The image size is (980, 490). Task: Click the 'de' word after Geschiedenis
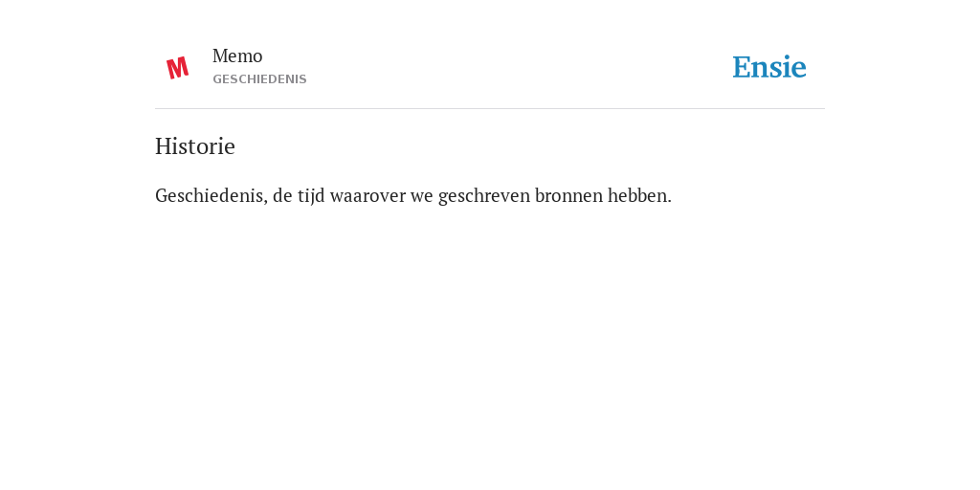[x=282, y=195]
